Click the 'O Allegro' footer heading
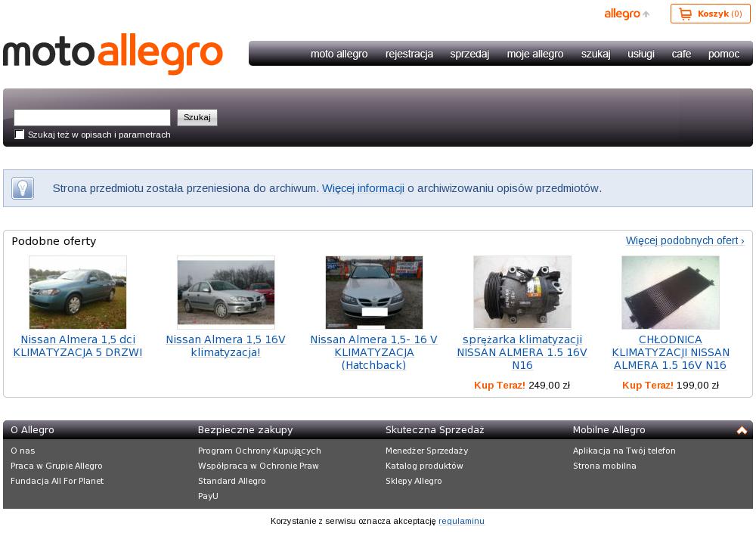Viewport: 756px width, 536px height. point(33,430)
